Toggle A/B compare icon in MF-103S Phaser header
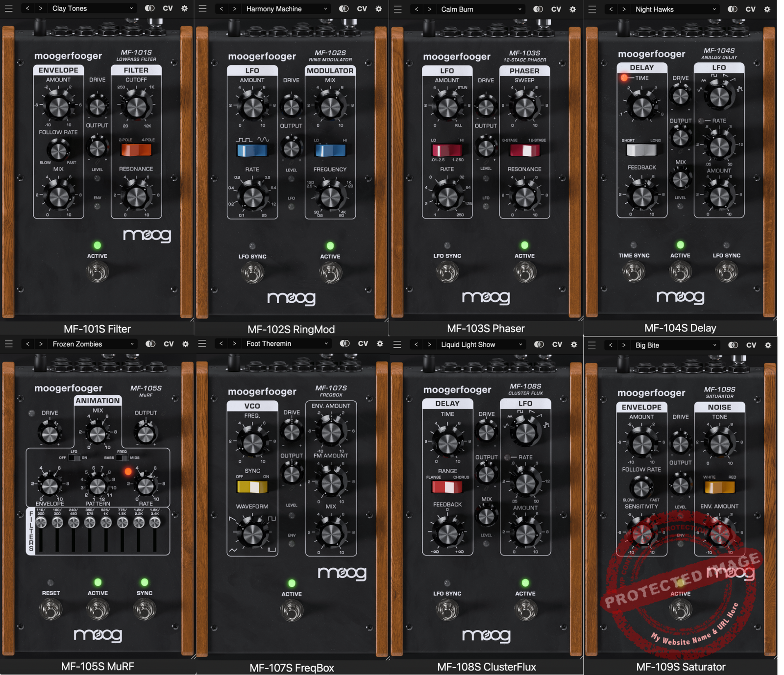Viewport: 784px width, 675px height. click(538, 9)
